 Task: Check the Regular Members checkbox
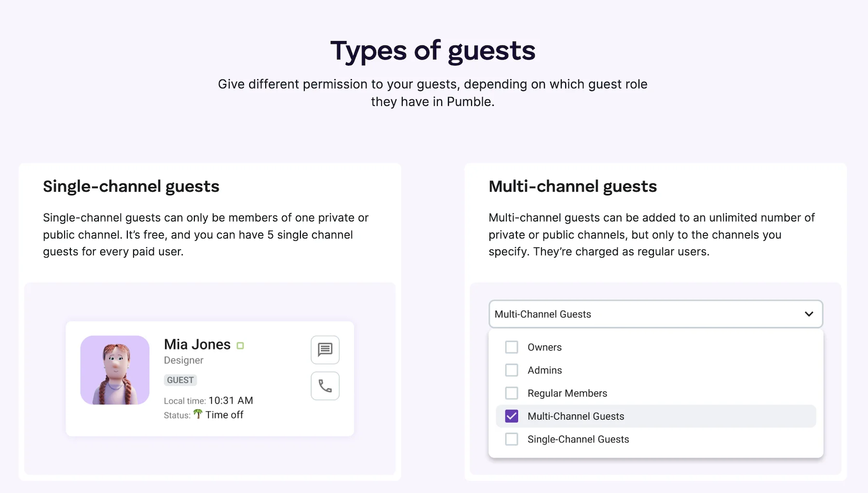(x=512, y=393)
